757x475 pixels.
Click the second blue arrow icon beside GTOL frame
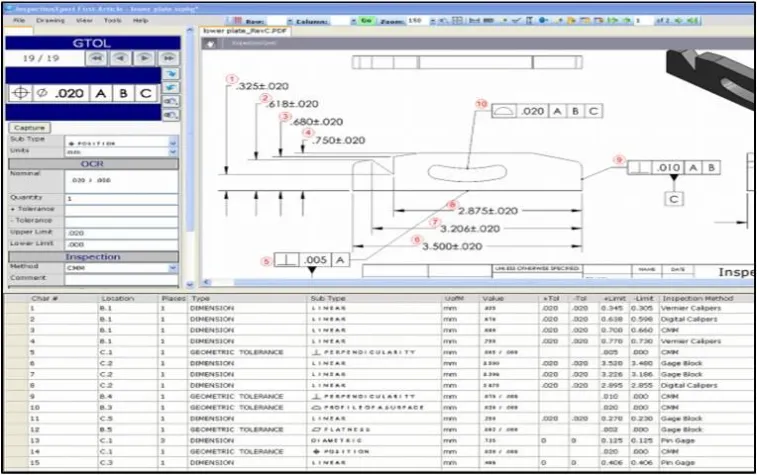click(172, 88)
